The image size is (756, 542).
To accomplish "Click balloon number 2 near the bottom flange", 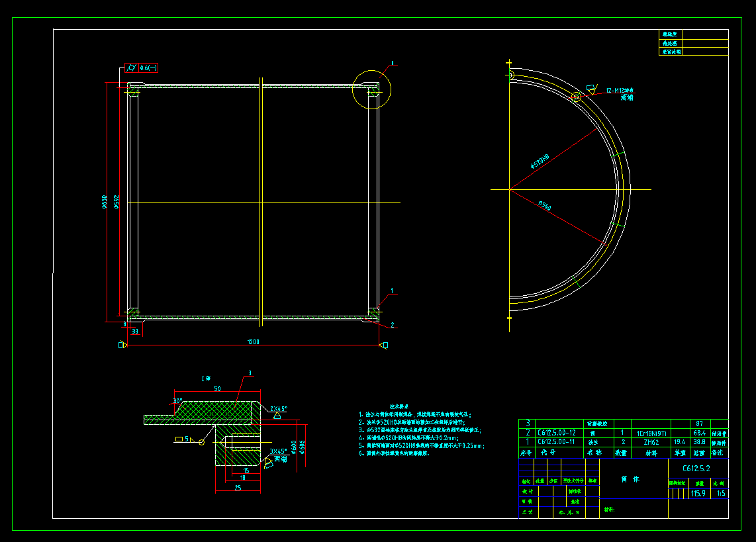I will (393, 324).
